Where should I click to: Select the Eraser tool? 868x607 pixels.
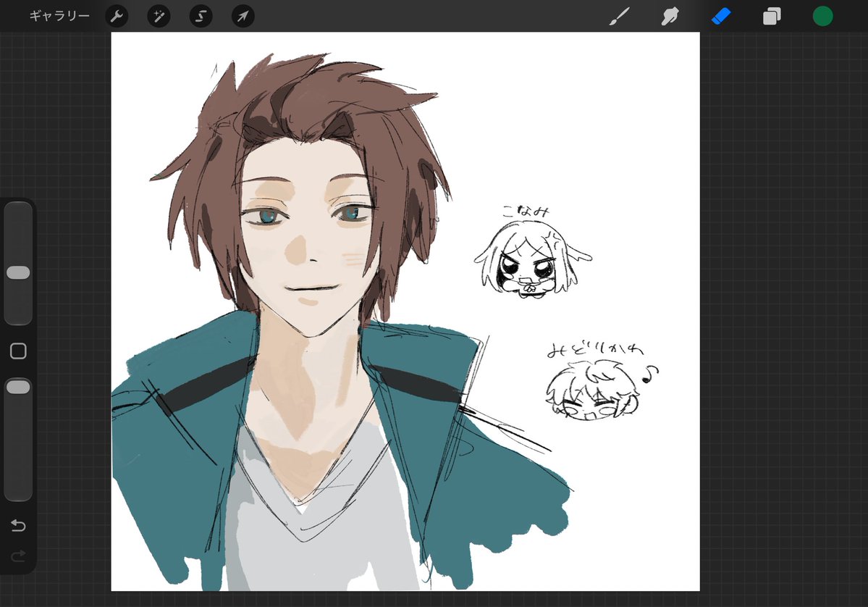click(x=721, y=16)
